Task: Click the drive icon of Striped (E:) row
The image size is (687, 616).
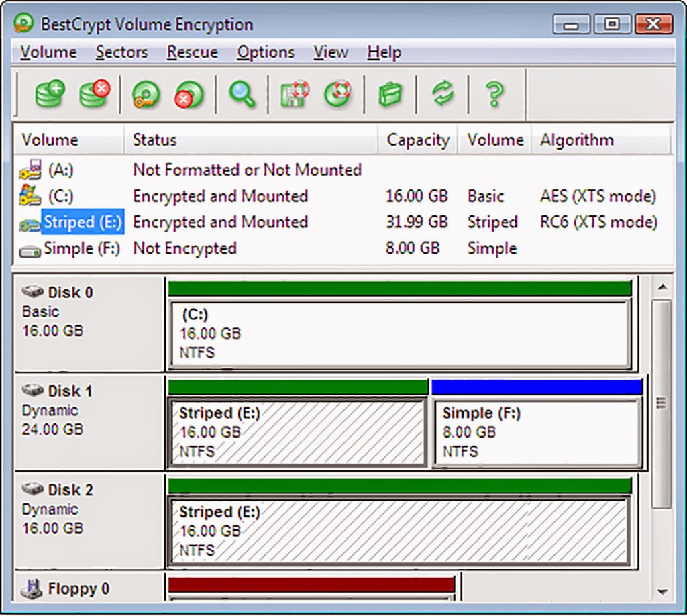Action: (x=30, y=225)
